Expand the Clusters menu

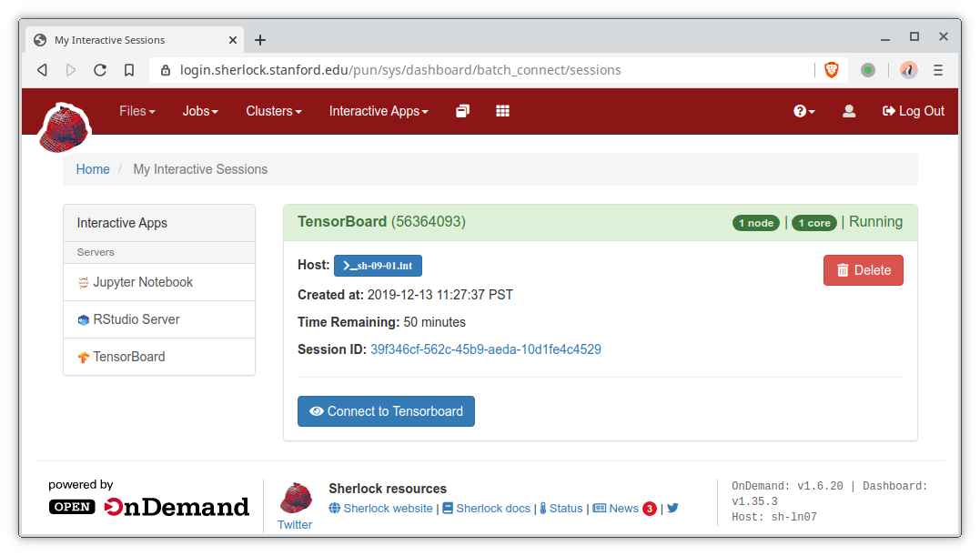pos(274,111)
